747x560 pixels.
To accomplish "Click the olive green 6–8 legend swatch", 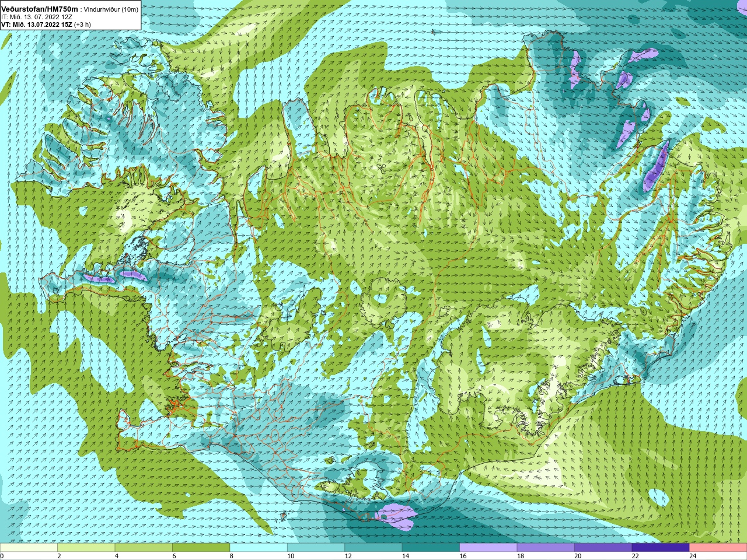I will coord(201,548).
